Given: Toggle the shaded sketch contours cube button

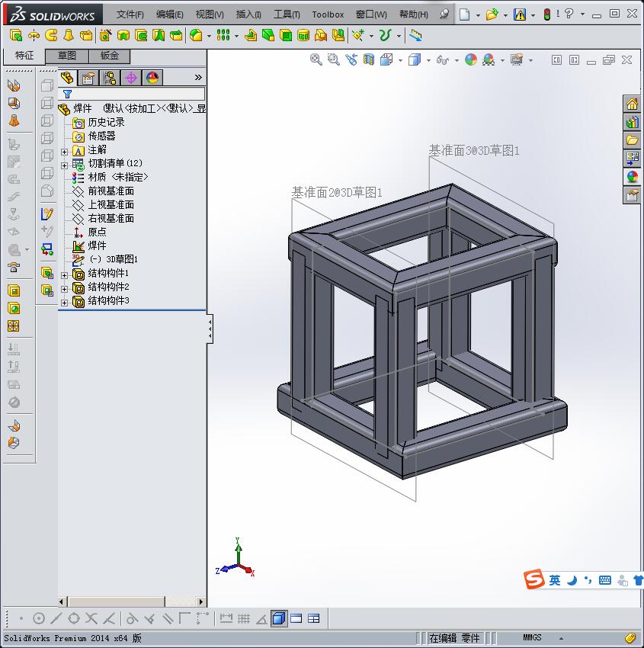Looking at the screenshot, I should tap(279, 618).
